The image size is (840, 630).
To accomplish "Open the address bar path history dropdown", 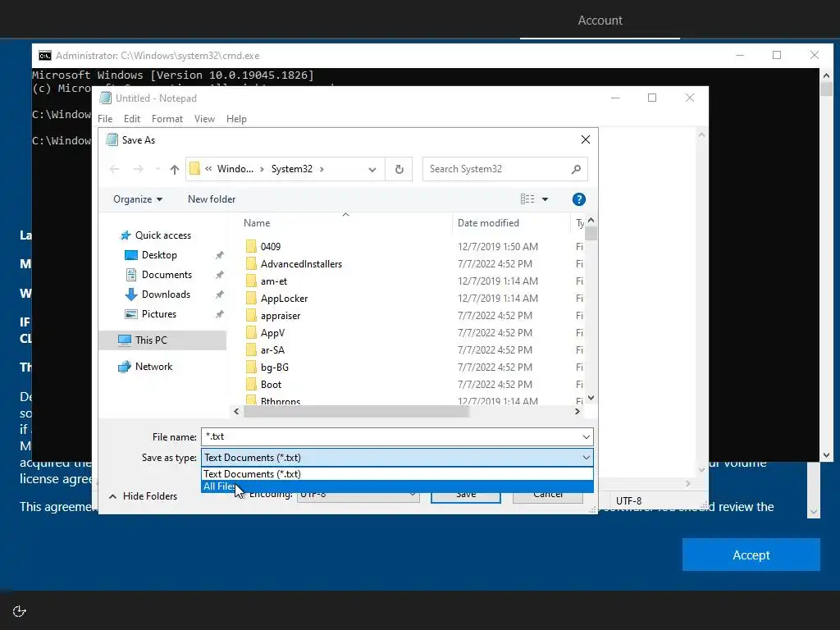I will click(372, 169).
